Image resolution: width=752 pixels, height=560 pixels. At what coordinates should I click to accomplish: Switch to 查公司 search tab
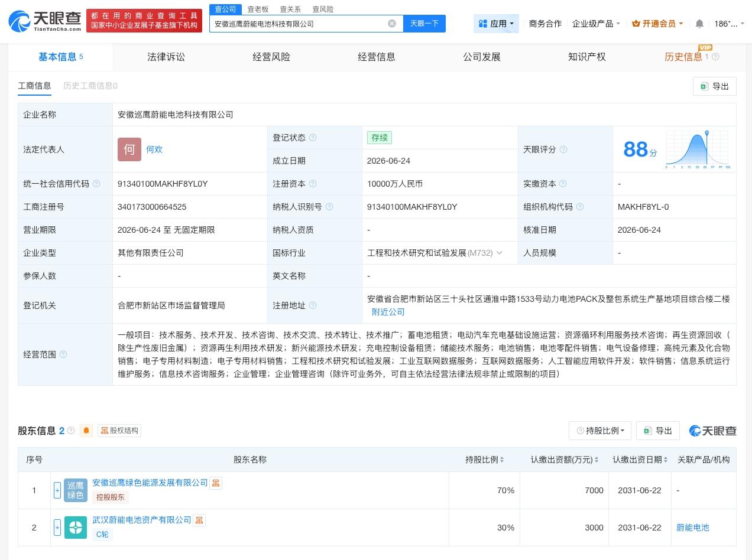[225, 9]
